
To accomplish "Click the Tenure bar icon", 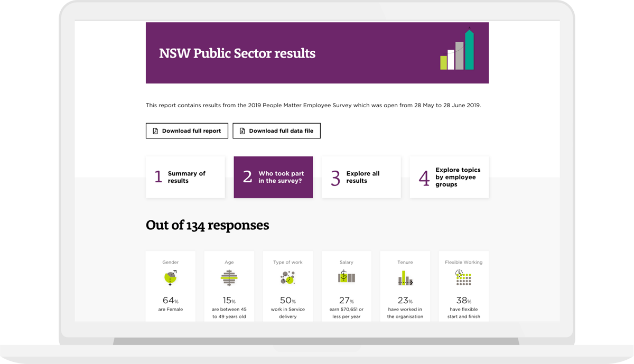I will pyautogui.click(x=405, y=278).
